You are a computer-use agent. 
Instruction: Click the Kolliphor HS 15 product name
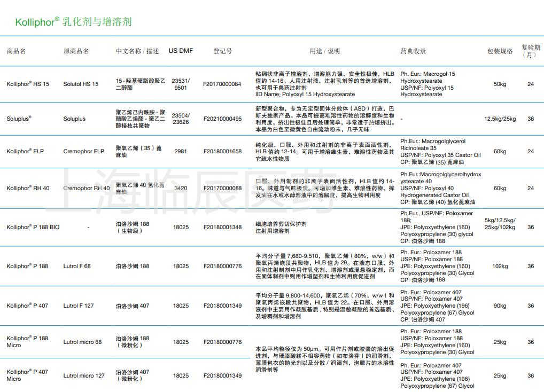tap(28, 84)
